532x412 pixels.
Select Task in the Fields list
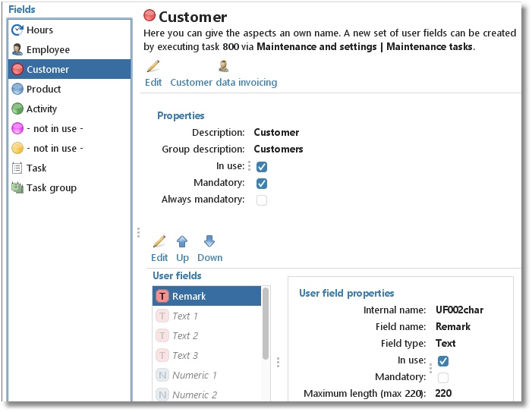click(69, 168)
